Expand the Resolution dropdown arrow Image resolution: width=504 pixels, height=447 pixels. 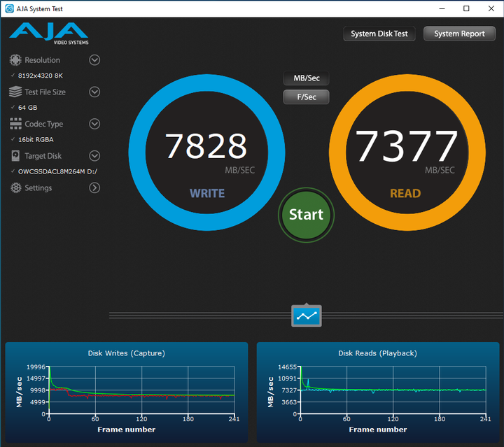coord(94,60)
